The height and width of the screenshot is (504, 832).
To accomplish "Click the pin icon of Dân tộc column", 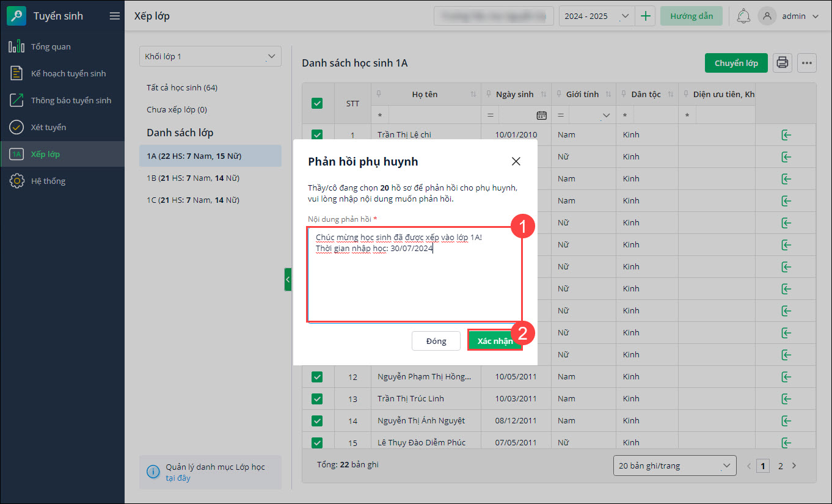I will click(624, 94).
